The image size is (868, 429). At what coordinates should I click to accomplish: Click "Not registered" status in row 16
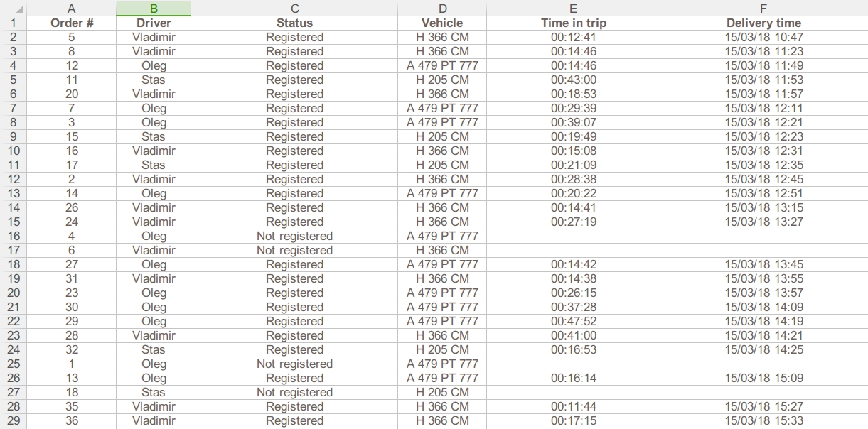pos(294,236)
